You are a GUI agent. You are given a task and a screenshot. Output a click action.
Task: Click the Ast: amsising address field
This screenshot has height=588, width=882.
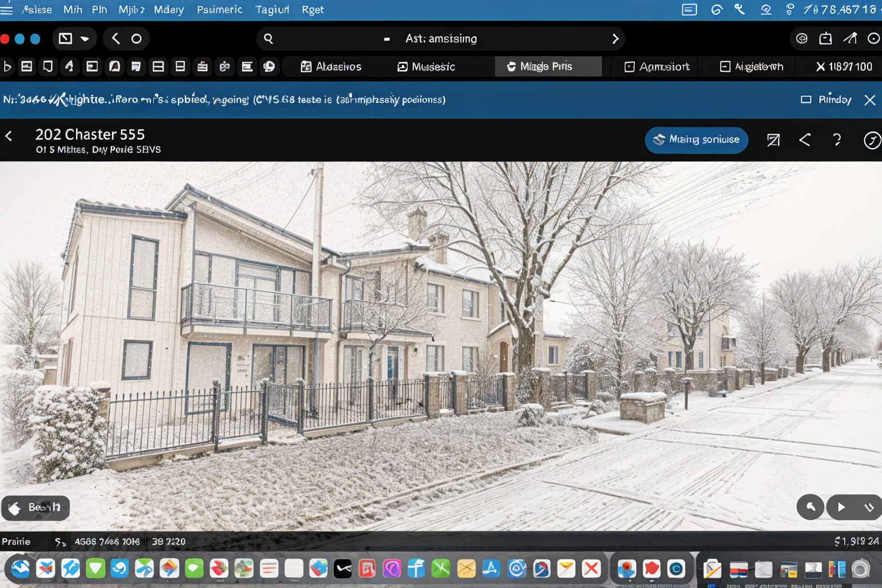[440, 38]
